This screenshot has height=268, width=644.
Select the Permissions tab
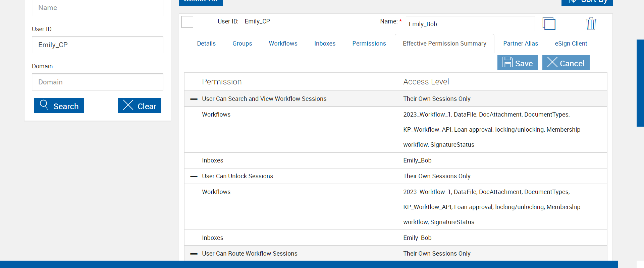tap(369, 44)
